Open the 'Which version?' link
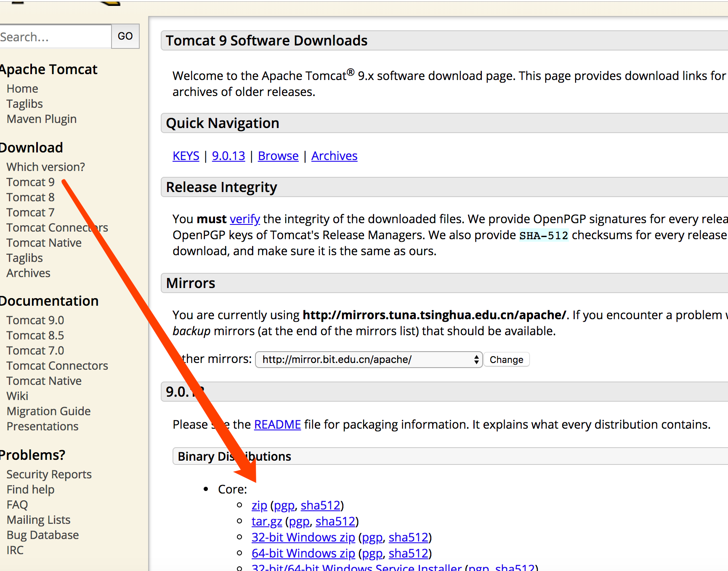 tap(46, 167)
